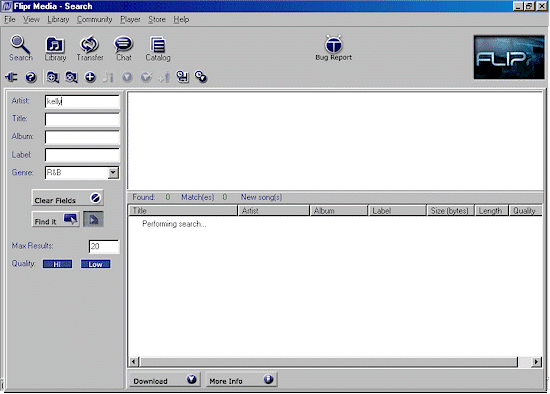Image resolution: width=550 pixels, height=394 pixels.
Task: Open the Catalog view
Action: (158, 48)
